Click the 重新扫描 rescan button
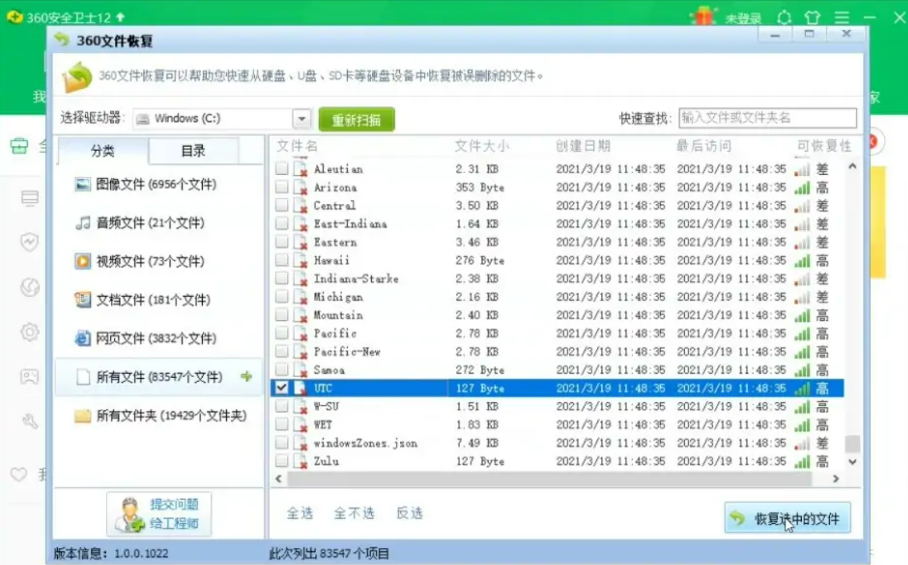Image resolution: width=908 pixels, height=565 pixels. [357, 119]
